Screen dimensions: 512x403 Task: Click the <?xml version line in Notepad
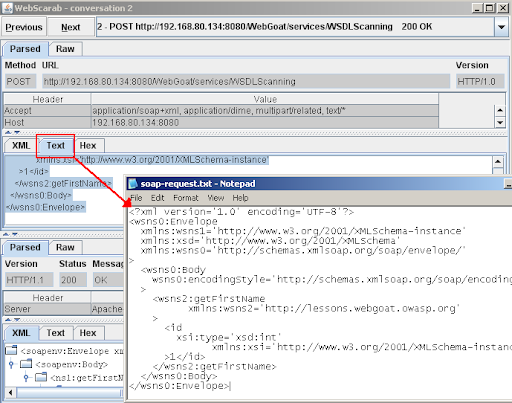[241, 212]
